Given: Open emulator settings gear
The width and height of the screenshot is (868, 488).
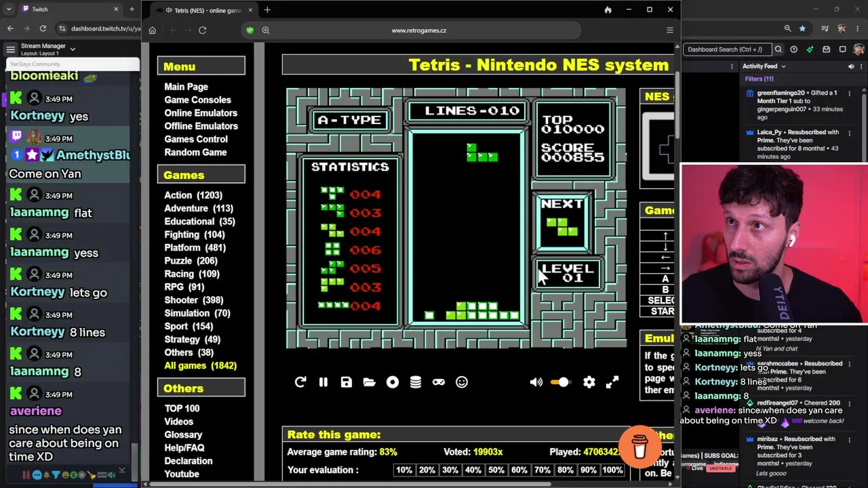Looking at the screenshot, I should (589, 382).
